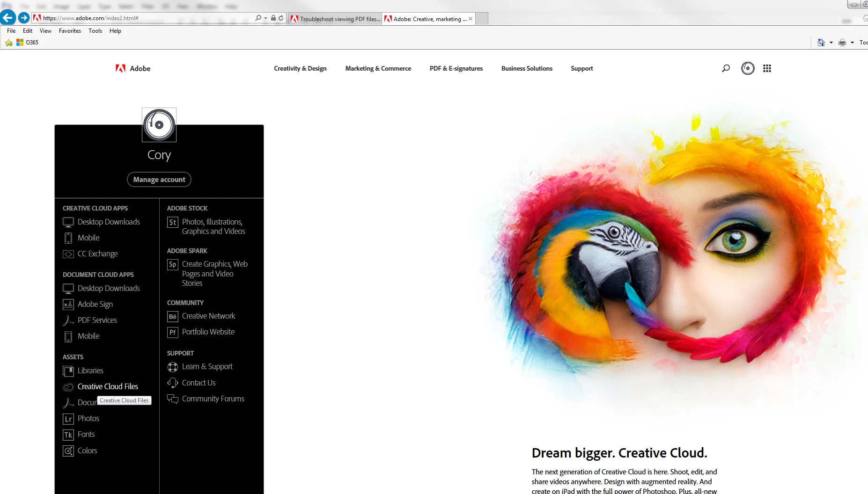The height and width of the screenshot is (494, 868).
Task: Expand the Print button dropdown arrow
Action: point(852,43)
